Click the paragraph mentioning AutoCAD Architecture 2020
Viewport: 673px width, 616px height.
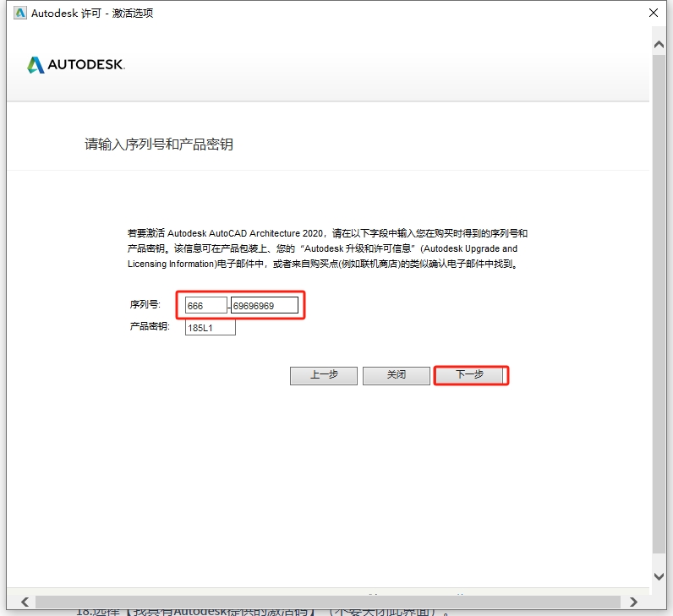(x=327, y=248)
